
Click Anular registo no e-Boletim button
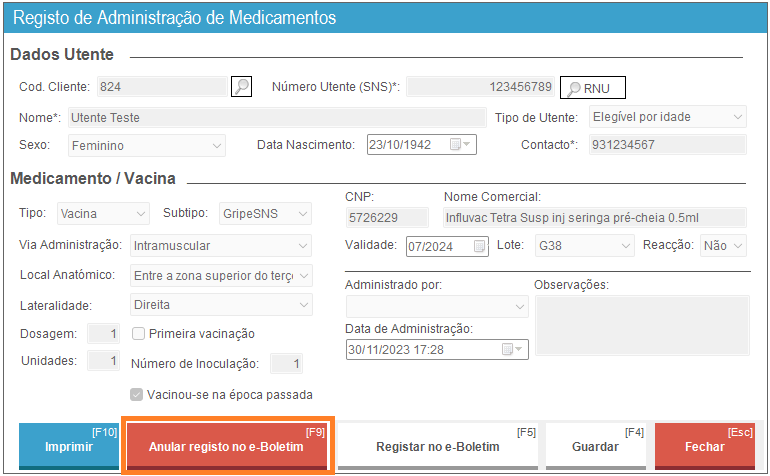[227, 446]
